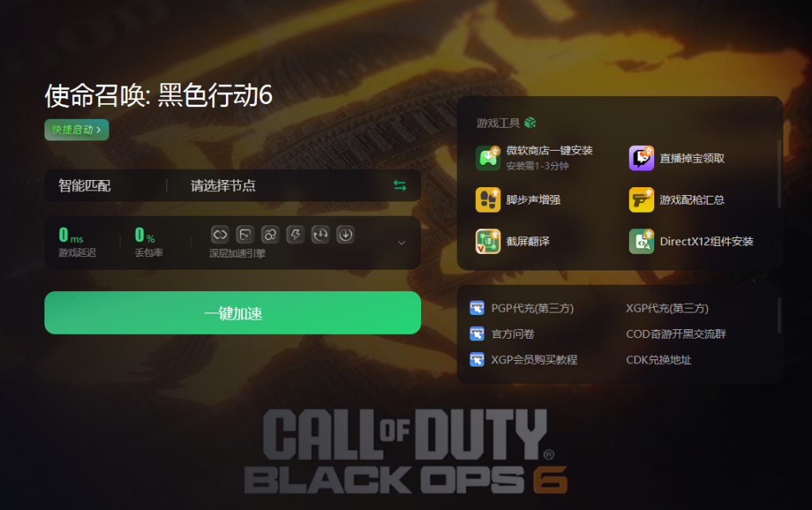Click the lightning bolt acceleration engine icon
Screen dimensions: 812x510
pyautogui.click(x=295, y=235)
